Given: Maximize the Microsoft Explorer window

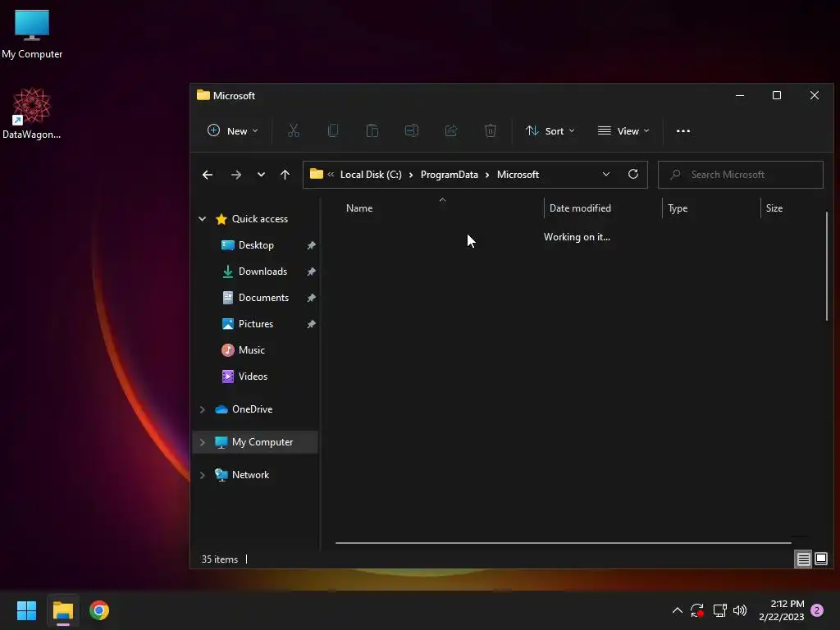Looking at the screenshot, I should [x=777, y=95].
